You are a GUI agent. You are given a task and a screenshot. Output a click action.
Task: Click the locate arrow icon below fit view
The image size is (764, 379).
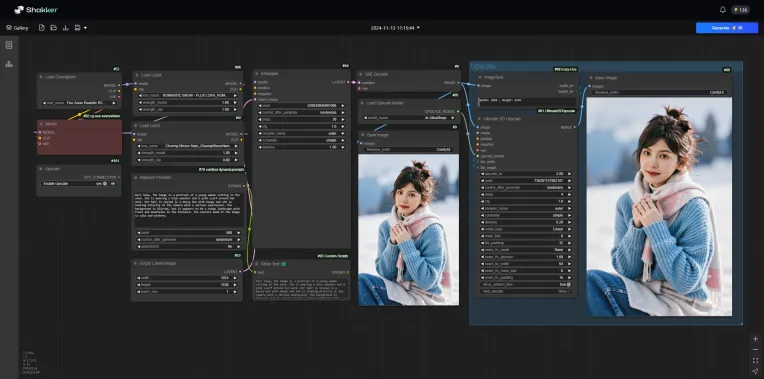click(755, 371)
